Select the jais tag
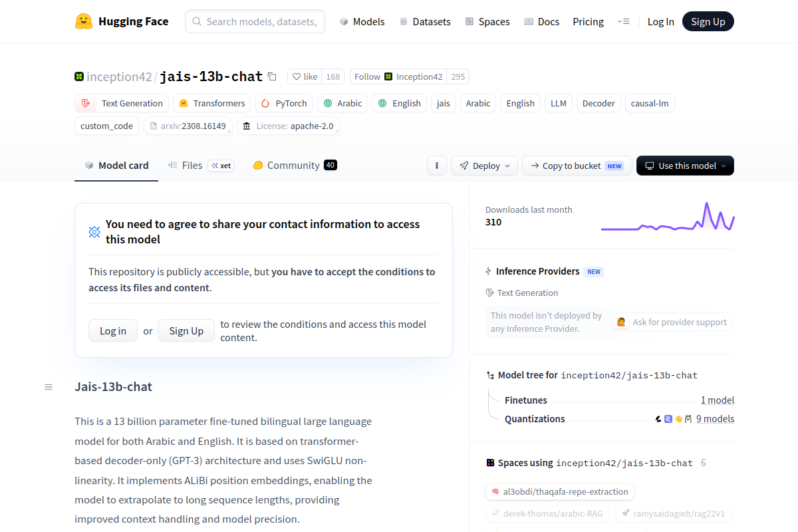This screenshot has height=532, width=798. (x=444, y=103)
